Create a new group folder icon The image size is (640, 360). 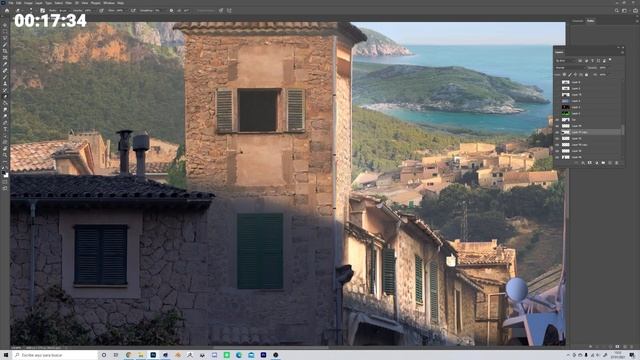coord(603,162)
